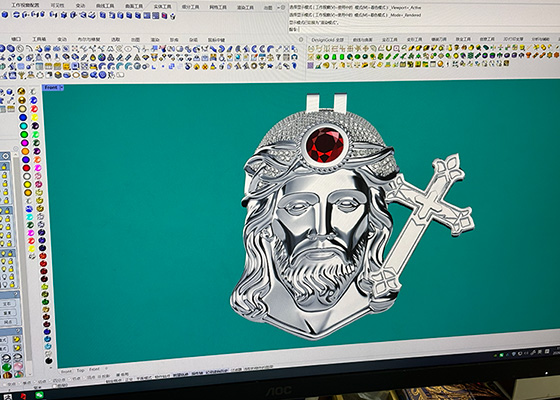Click the dark horseshoe ring icon in the DesignGold toolbar
The image size is (560, 400).
[x=389, y=48]
